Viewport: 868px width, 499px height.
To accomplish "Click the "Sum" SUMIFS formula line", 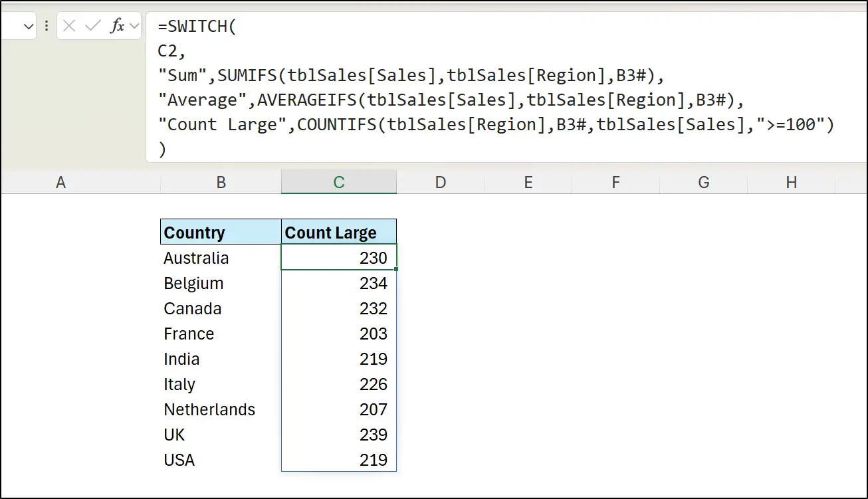I will pos(411,76).
